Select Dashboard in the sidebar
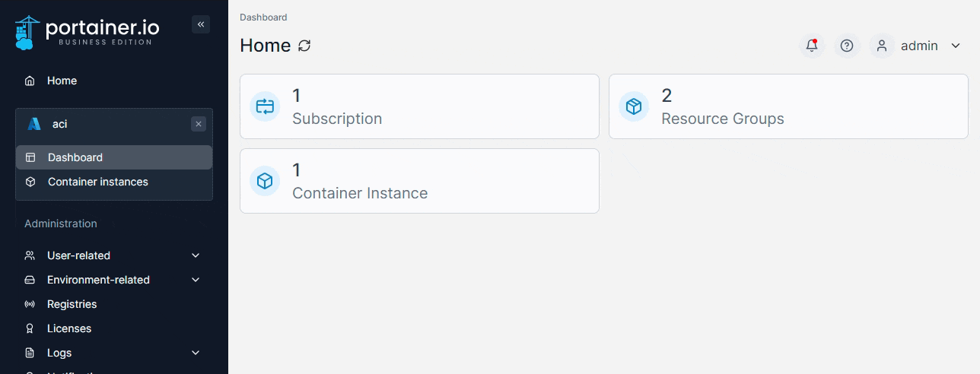This screenshot has width=980, height=374. [x=75, y=157]
